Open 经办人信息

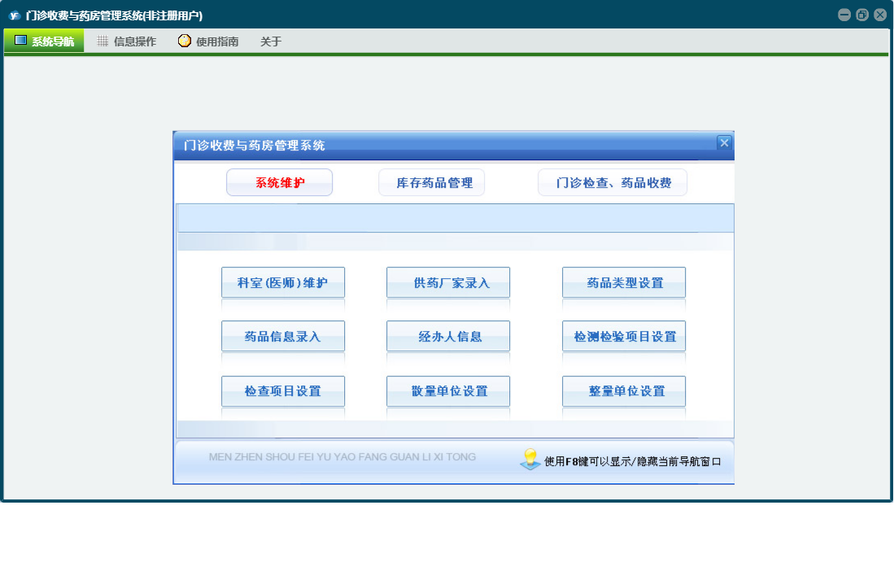point(448,336)
